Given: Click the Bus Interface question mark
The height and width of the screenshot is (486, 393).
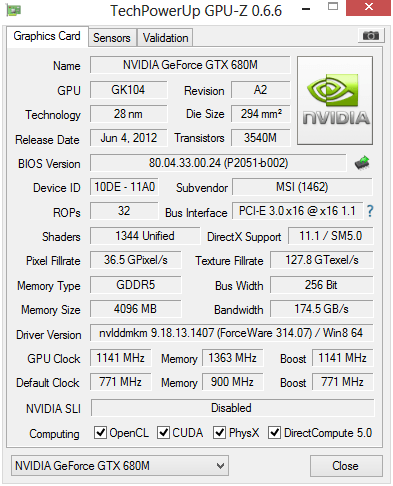Looking at the screenshot, I should (370, 211).
